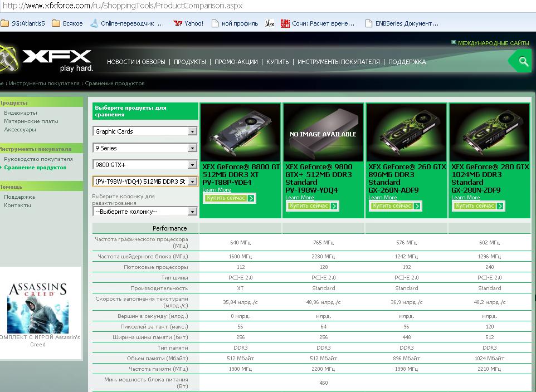Open the мой профиль bookmark
The height and width of the screenshot is (392, 536).
tap(235, 23)
